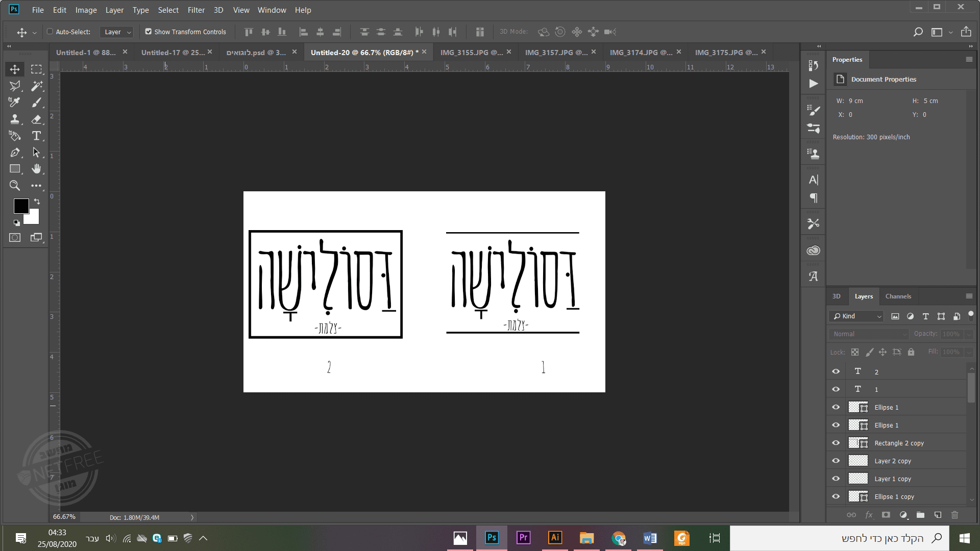Open the Kind filter dropdown

[x=857, y=316]
